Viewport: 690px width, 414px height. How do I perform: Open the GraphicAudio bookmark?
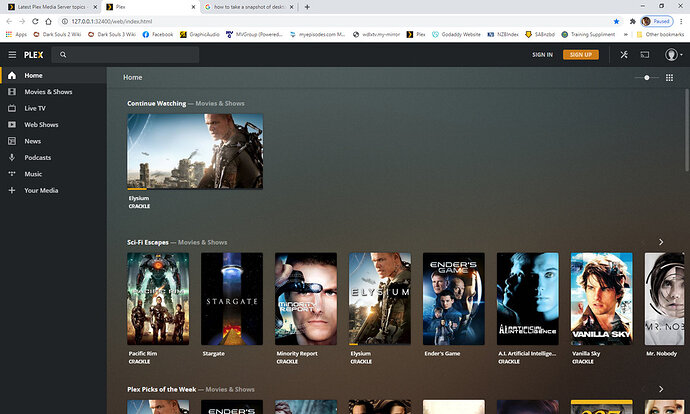coord(200,34)
